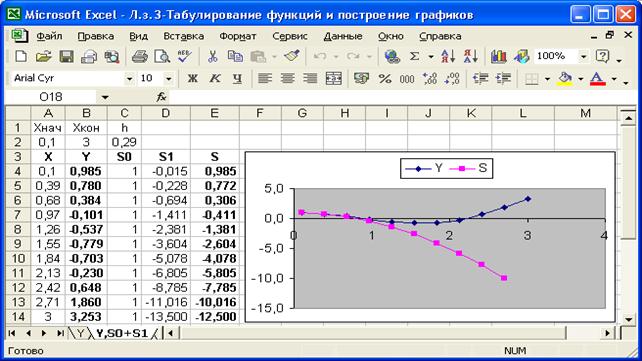Undo last action arrow icon
This screenshot has height=361, width=642.
[x=320, y=56]
